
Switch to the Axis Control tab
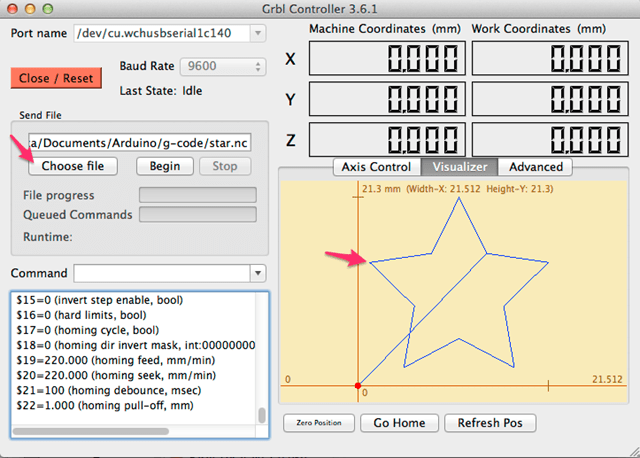click(x=376, y=167)
